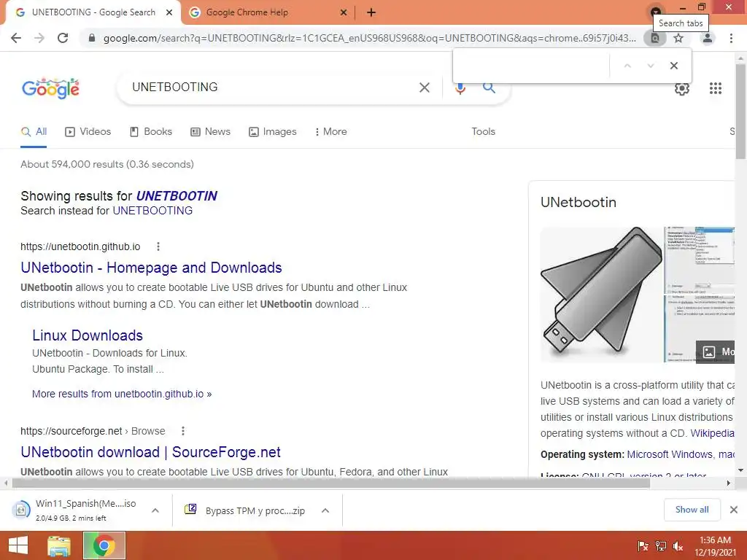Open the Search tabs dropdown button
Image resolution: width=747 pixels, height=560 pixels.
coord(656,12)
